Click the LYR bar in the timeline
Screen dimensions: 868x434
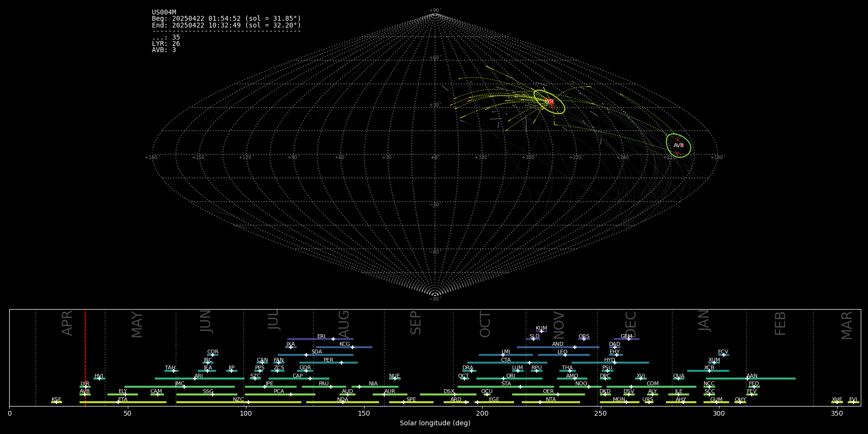[85, 386]
